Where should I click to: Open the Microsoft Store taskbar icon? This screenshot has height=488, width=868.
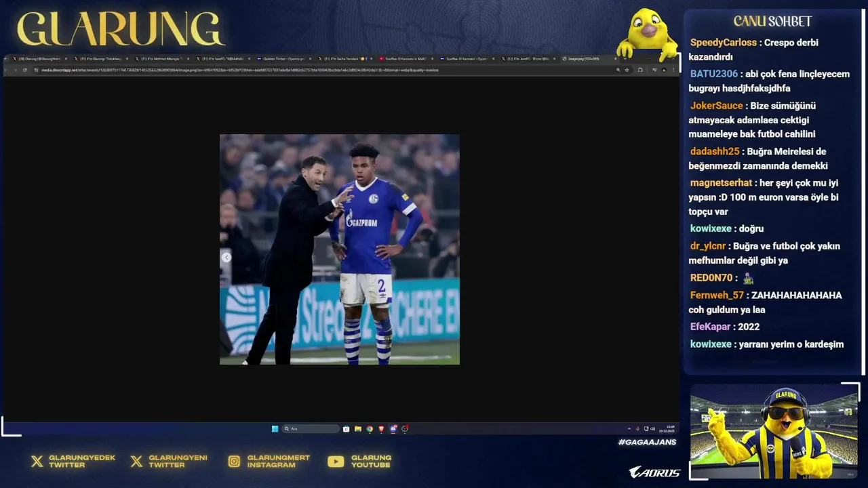347,428
